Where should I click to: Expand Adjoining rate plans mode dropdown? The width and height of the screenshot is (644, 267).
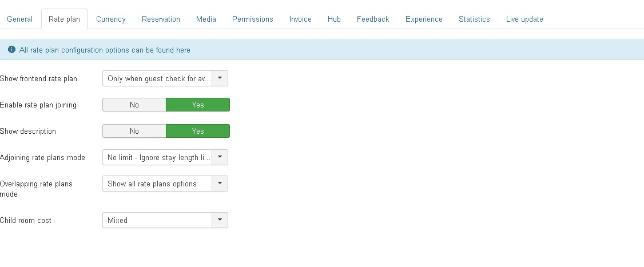(x=165, y=157)
